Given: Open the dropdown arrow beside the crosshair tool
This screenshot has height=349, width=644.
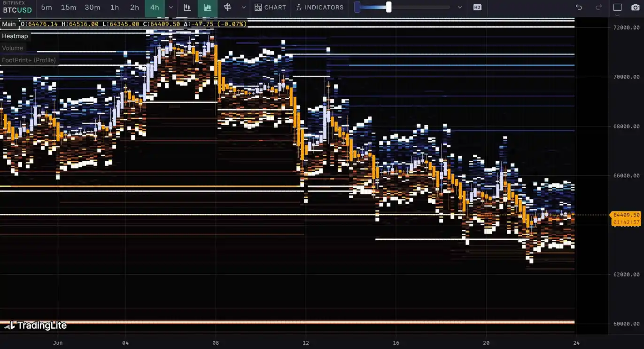Looking at the screenshot, I should (243, 8).
